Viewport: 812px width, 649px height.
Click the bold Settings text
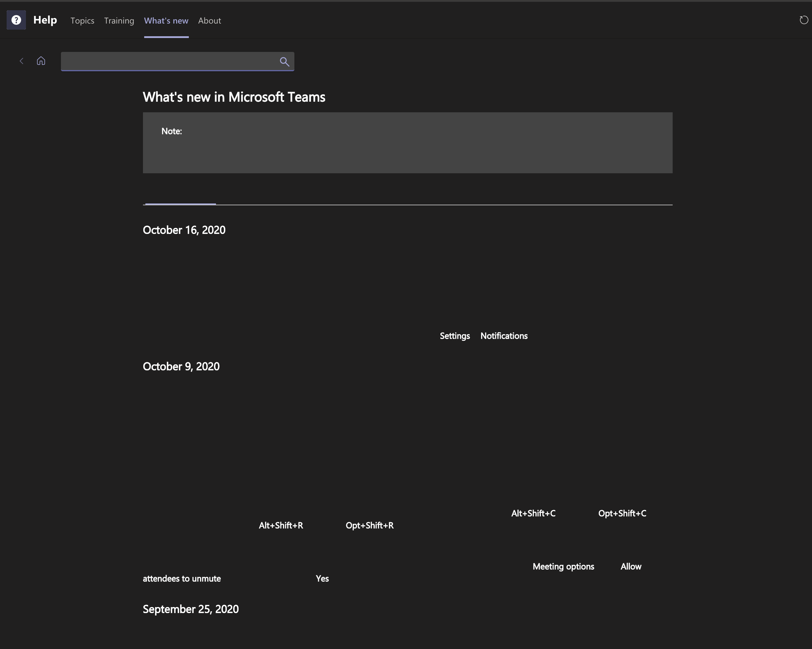tap(455, 336)
